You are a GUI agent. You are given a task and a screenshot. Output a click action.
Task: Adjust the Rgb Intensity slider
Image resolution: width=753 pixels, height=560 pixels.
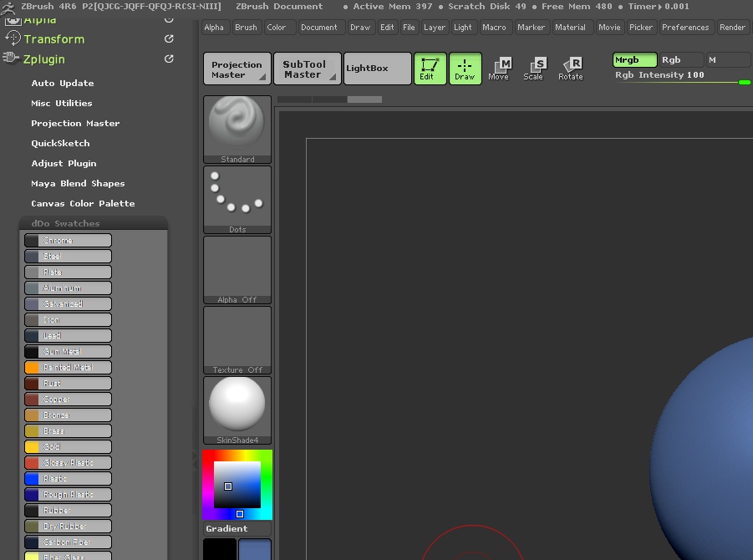(681, 78)
